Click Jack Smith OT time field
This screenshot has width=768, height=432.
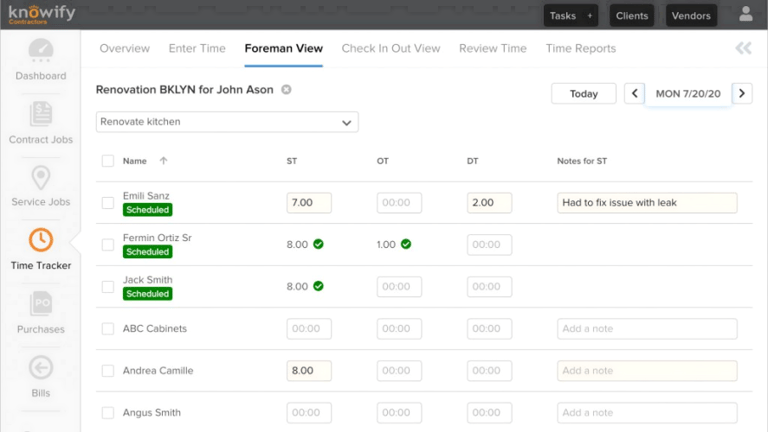pos(399,287)
